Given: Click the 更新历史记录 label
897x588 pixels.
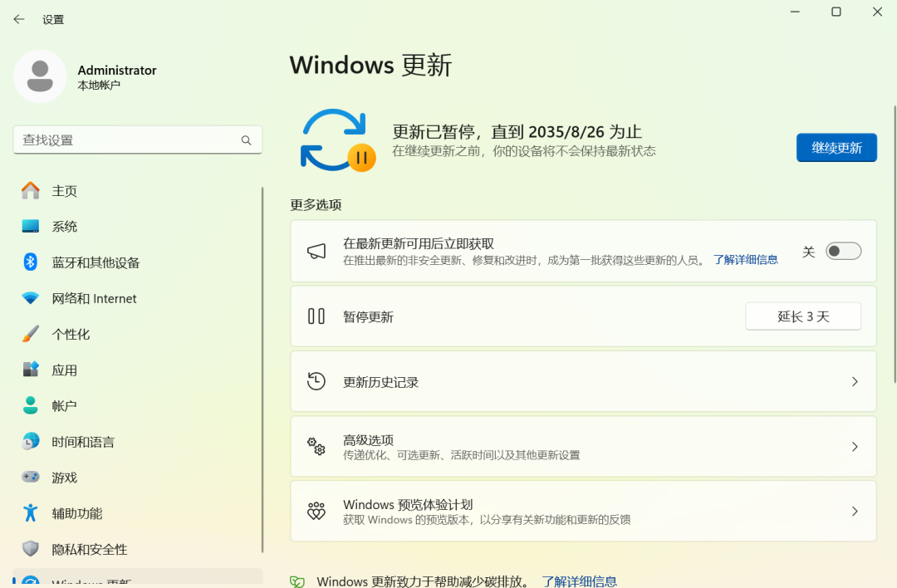Looking at the screenshot, I should [x=380, y=381].
